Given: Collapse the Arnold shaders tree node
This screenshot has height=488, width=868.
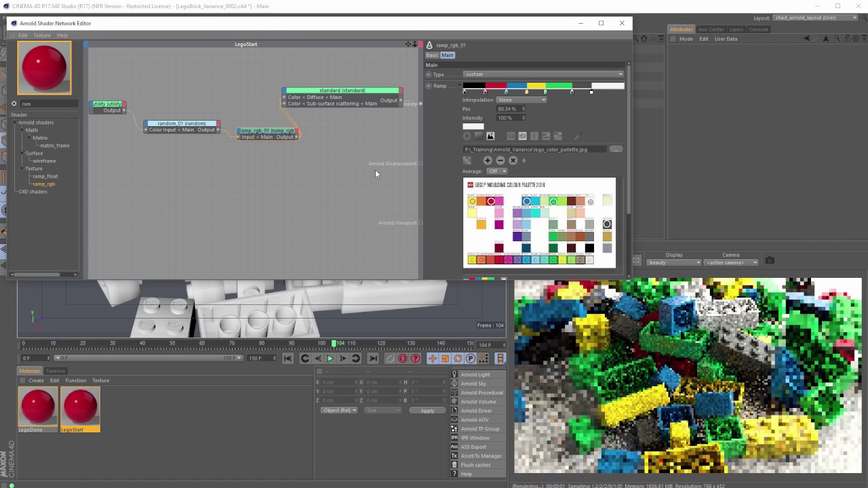Looking at the screenshot, I should point(14,123).
